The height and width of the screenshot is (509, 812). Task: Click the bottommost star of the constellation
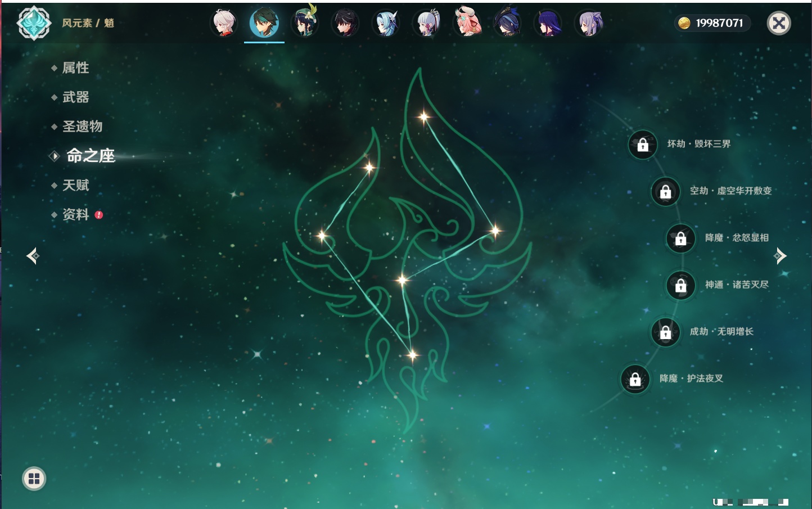coord(412,355)
